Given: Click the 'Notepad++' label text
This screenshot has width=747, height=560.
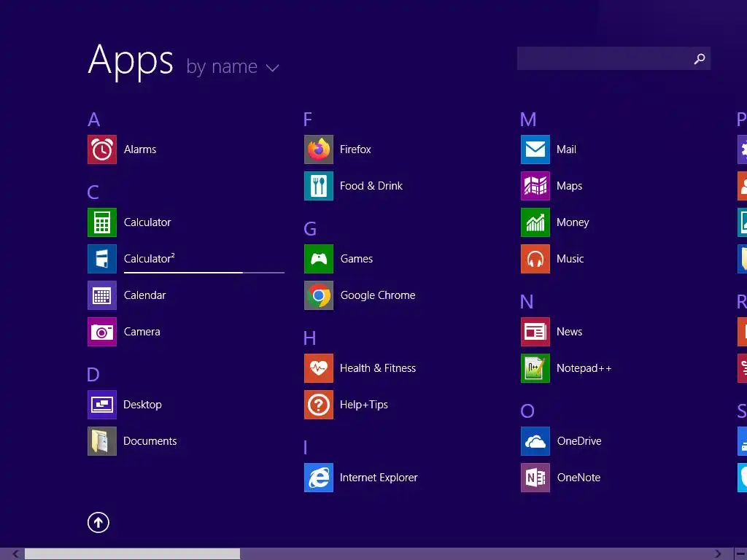Looking at the screenshot, I should coord(584,368).
